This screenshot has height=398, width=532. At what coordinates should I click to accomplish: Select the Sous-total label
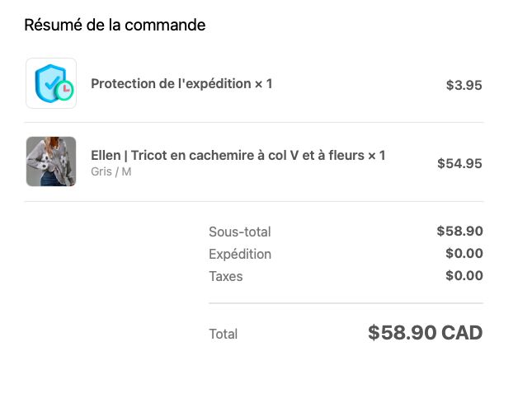click(240, 232)
